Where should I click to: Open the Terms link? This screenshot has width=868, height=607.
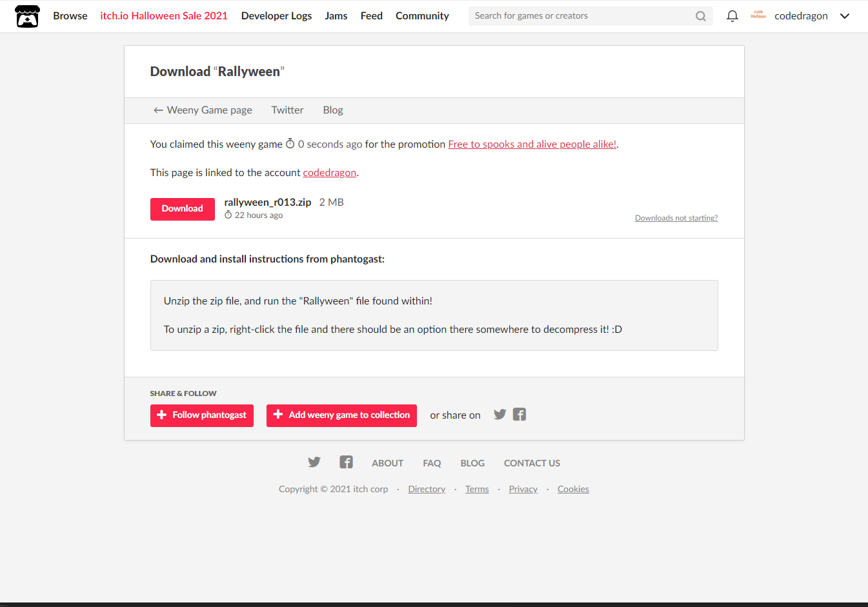[x=477, y=489]
